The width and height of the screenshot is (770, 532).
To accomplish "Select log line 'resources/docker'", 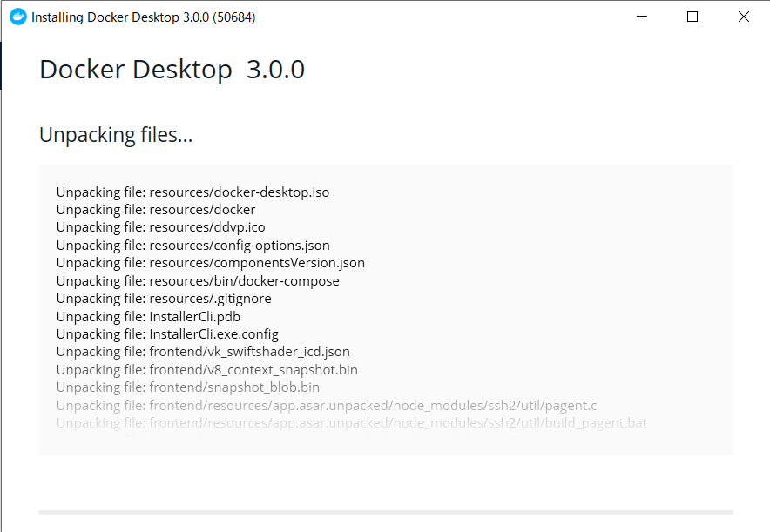I will [156, 210].
